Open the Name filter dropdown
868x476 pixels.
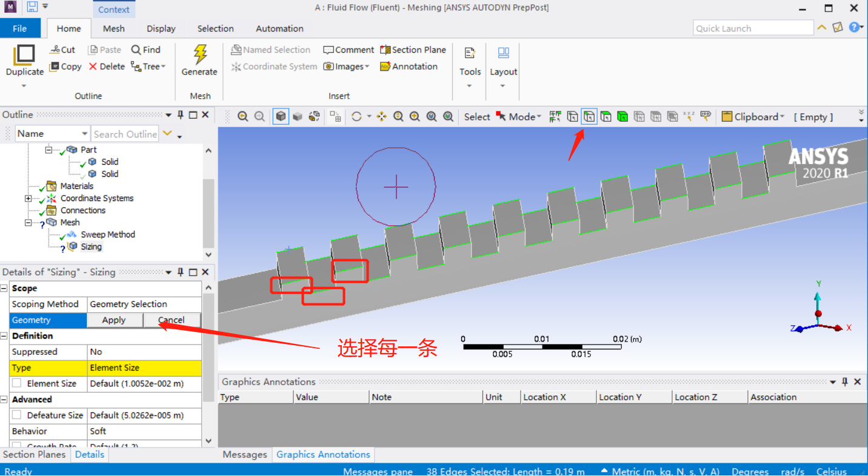click(x=84, y=134)
